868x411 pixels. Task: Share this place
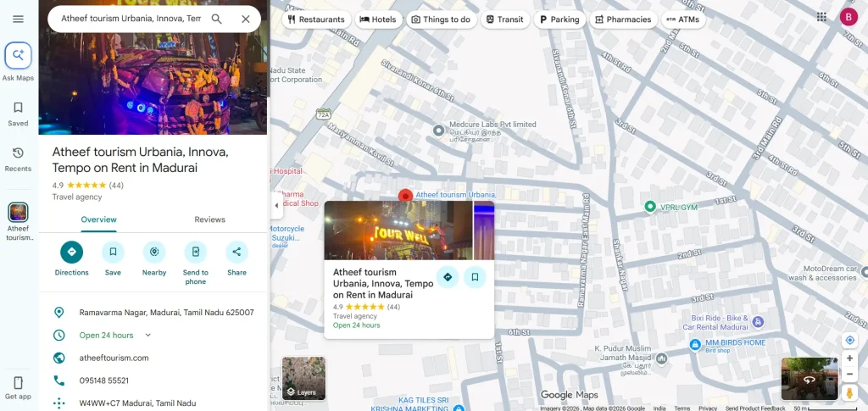pyautogui.click(x=236, y=252)
